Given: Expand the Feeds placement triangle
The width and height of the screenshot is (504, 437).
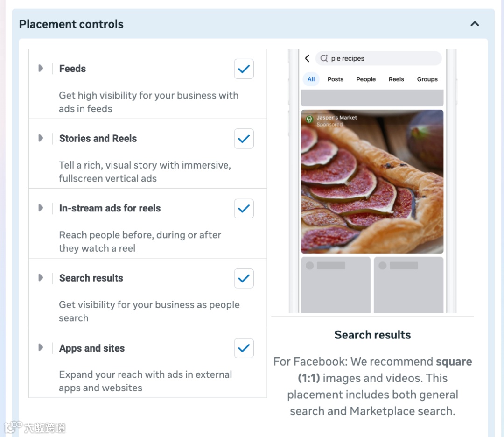Looking at the screenshot, I should click(41, 69).
